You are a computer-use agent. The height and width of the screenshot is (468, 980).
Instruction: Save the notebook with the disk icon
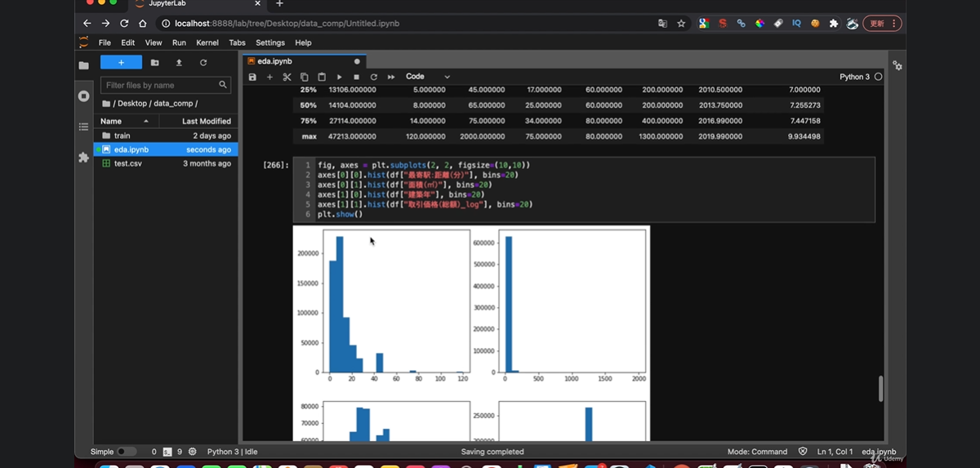(x=252, y=77)
